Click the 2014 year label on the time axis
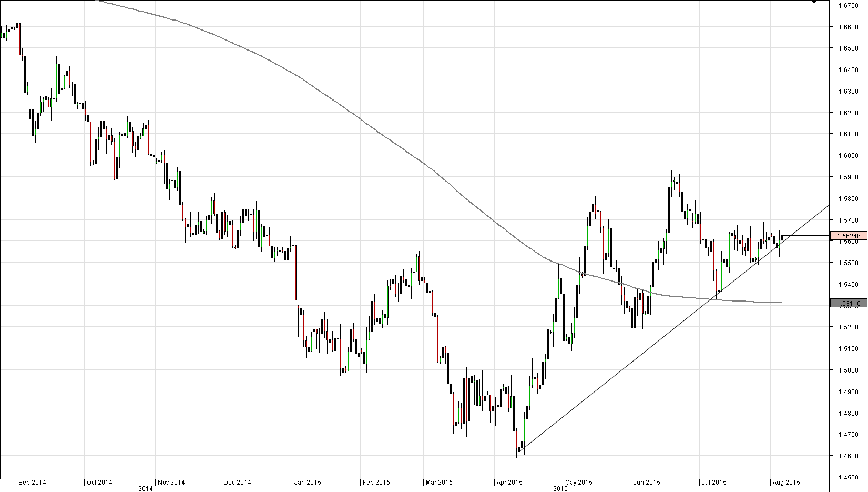Viewport: 868px width, 492px height. pyautogui.click(x=146, y=489)
